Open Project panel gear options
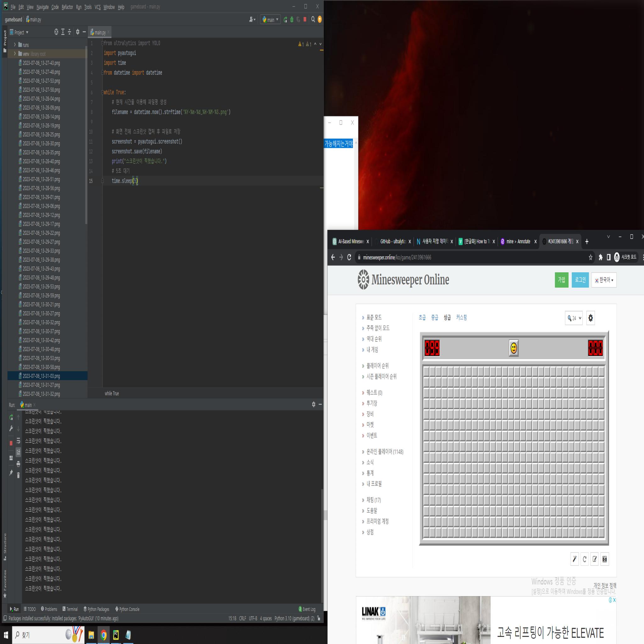 [78, 32]
